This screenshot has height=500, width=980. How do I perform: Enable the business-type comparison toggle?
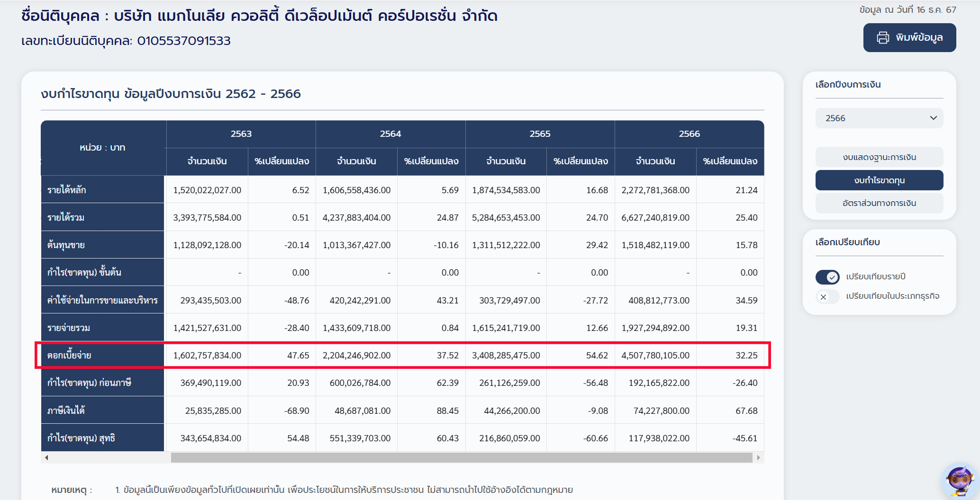827,297
